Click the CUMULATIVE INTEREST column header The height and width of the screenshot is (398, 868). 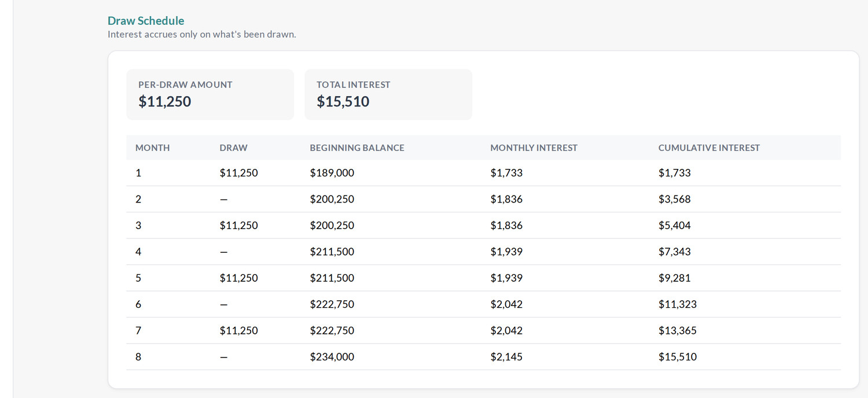(709, 148)
